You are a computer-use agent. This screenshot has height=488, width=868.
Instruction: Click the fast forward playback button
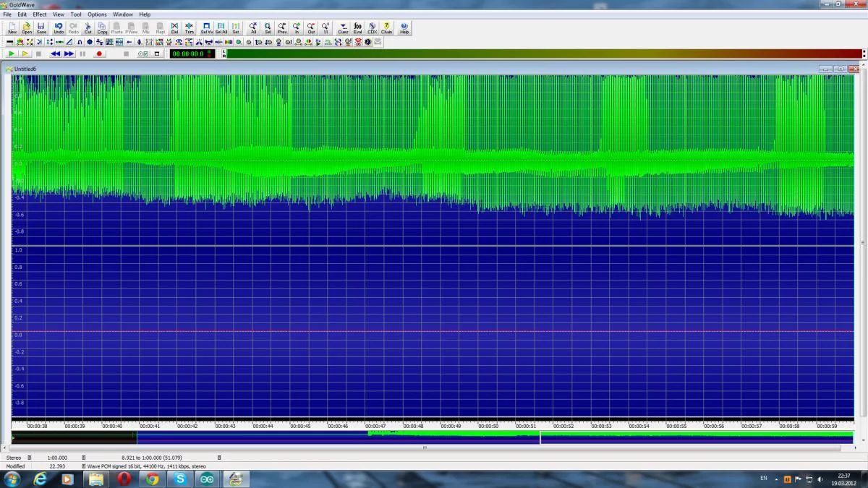(69, 53)
